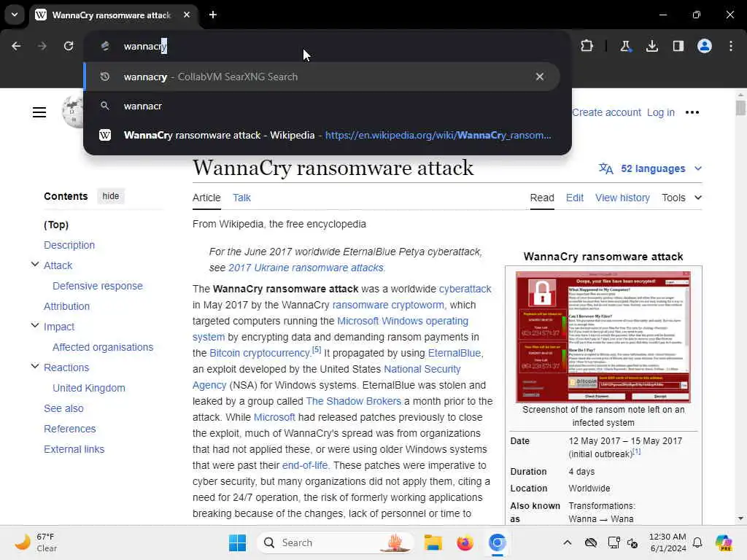Viewport: 747px width, 560px height.
Task: Open the View history tab
Action: tap(622, 198)
